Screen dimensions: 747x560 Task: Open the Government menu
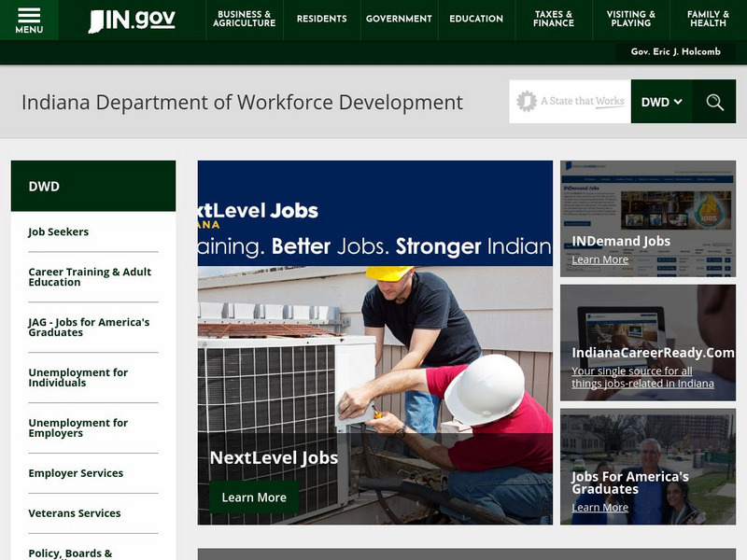point(400,19)
